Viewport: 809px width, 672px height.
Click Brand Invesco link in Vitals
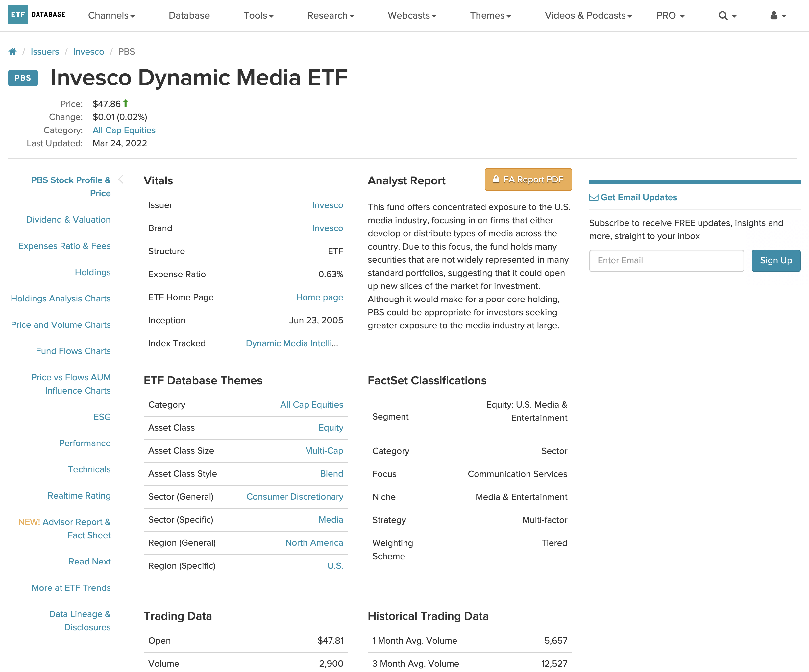328,228
